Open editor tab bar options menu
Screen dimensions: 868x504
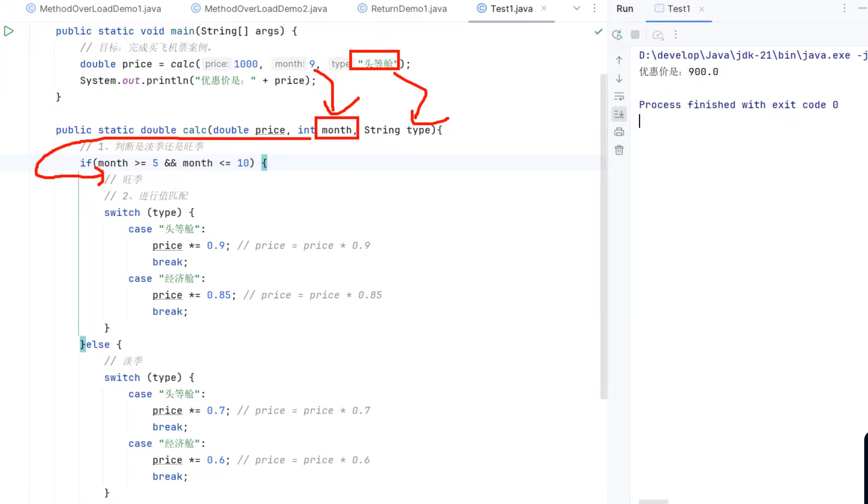click(594, 8)
